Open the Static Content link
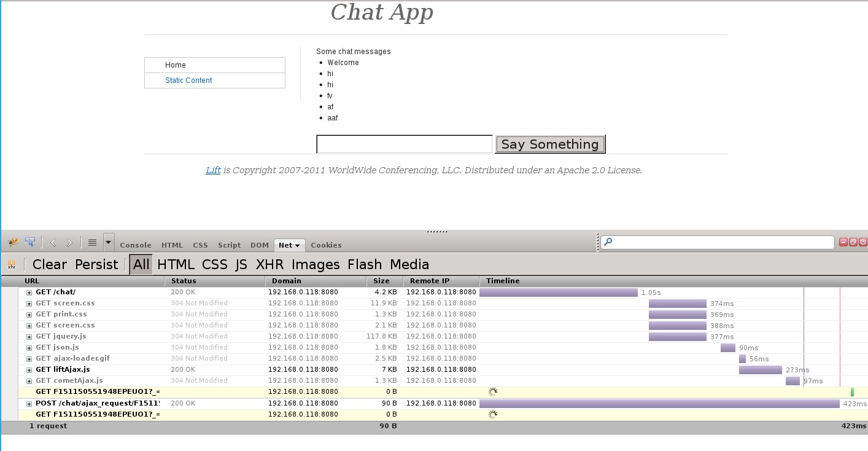The image size is (868, 451). coord(188,80)
